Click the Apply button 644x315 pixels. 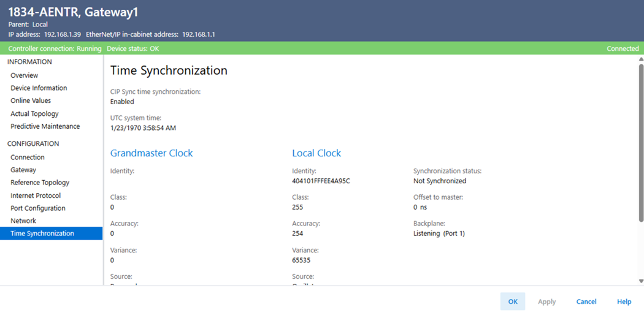click(546, 302)
